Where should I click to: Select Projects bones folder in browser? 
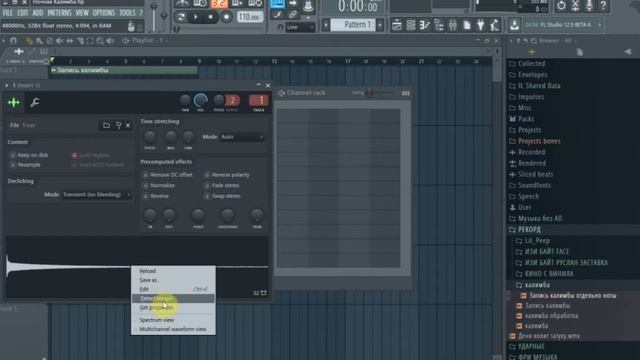(x=539, y=141)
